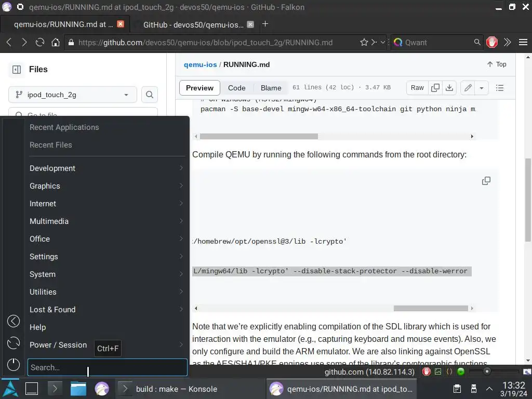Bookmark this page with the star icon
Screen dimensions: 532x399
tap(364, 43)
